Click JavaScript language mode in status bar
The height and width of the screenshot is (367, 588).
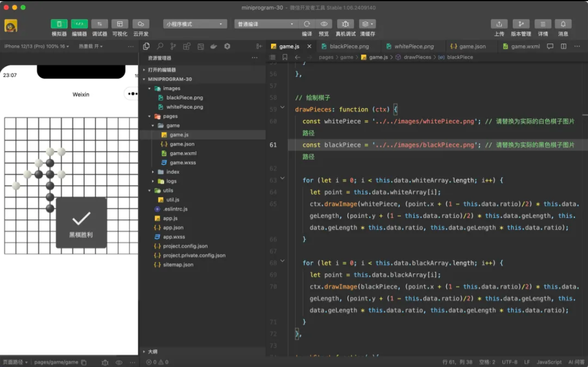tap(549, 362)
